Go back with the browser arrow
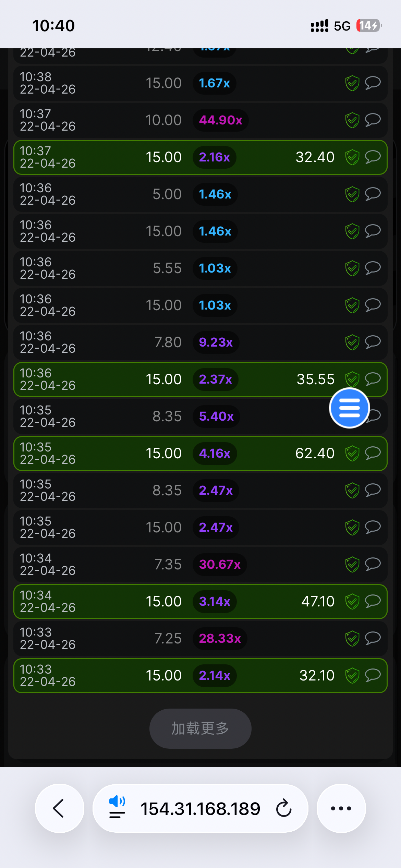This screenshot has height=868, width=401. click(59, 808)
